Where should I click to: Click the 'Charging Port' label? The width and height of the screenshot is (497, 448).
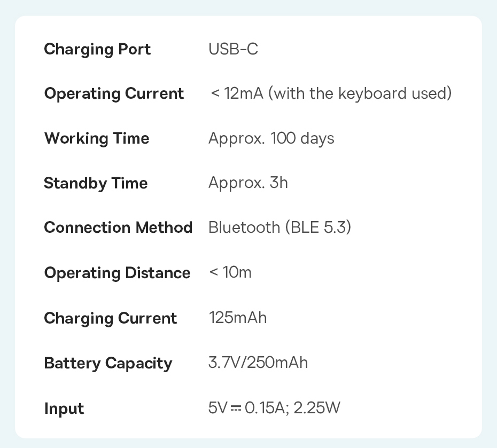pyautogui.click(x=97, y=49)
